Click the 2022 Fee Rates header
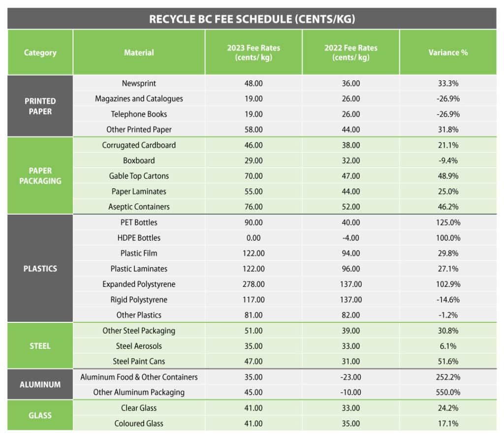 (x=350, y=52)
